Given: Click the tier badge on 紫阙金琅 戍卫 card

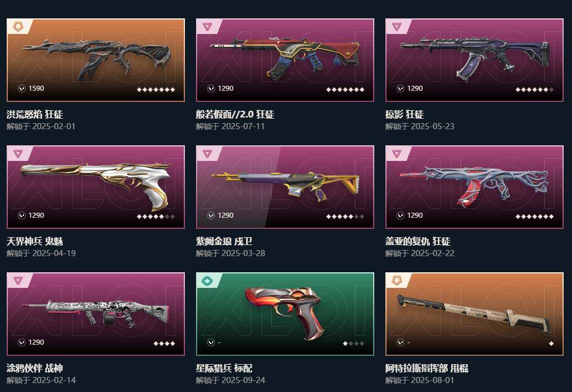Looking at the screenshot, I should pyautogui.click(x=207, y=154).
